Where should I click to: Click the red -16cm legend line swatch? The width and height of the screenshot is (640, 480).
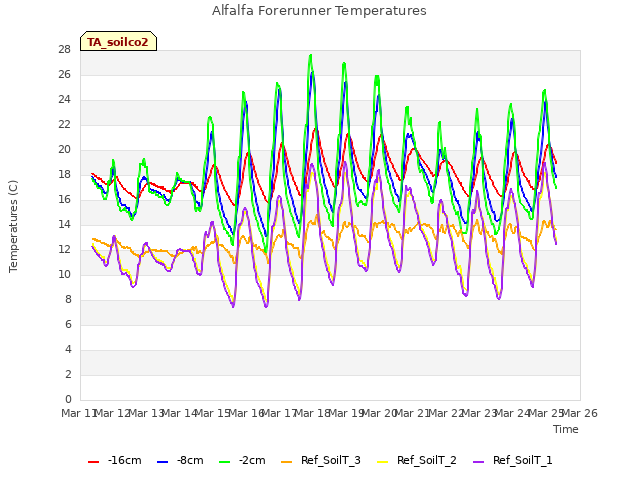[x=93, y=462]
